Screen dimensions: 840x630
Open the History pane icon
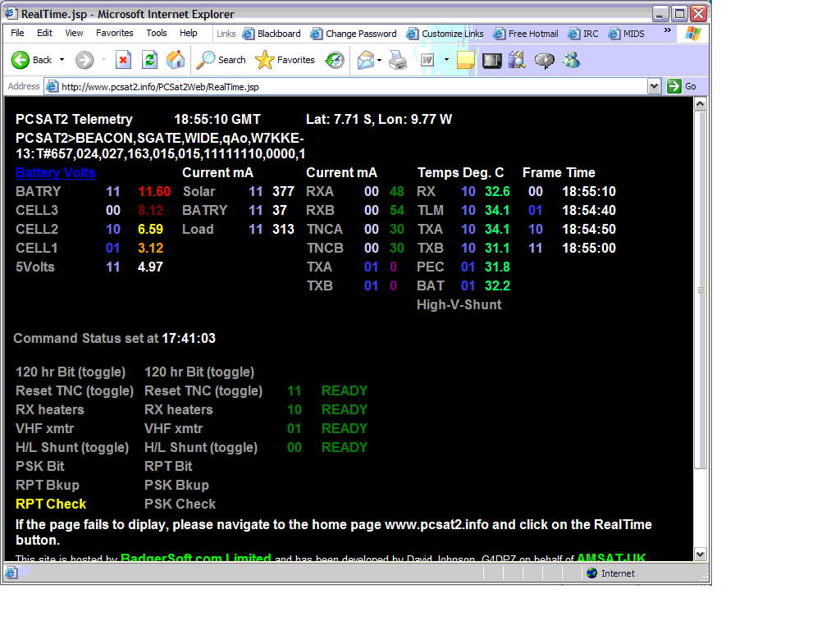click(x=335, y=60)
